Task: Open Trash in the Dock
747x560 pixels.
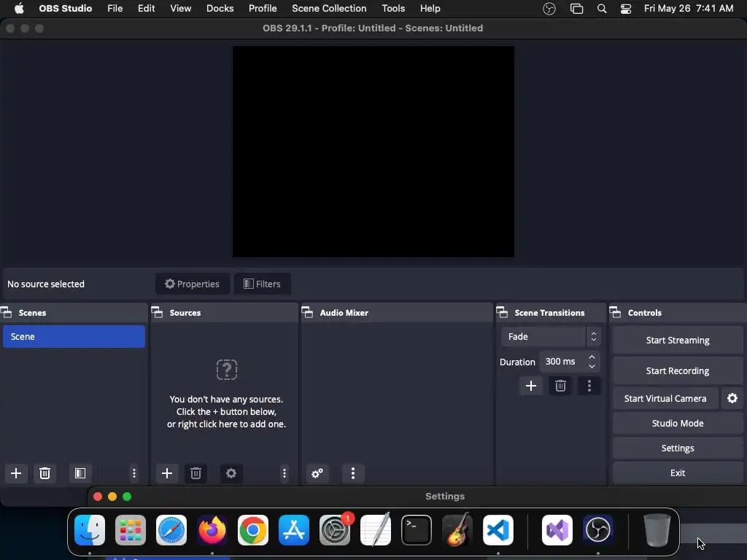Action: [x=657, y=530]
